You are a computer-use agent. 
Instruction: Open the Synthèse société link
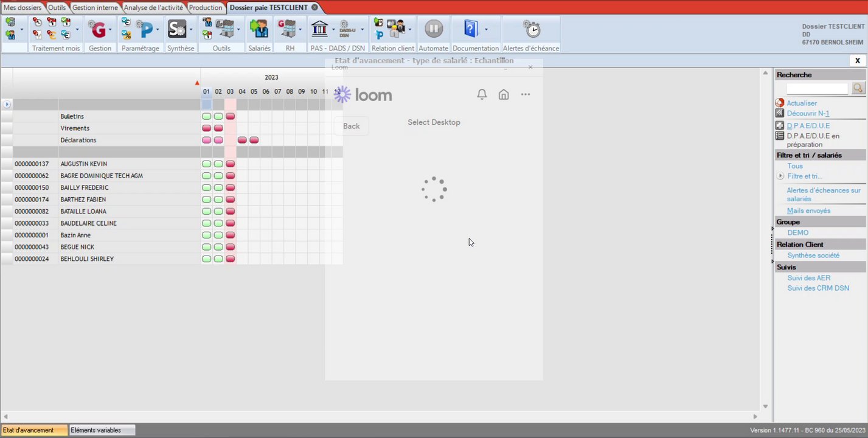(x=813, y=255)
